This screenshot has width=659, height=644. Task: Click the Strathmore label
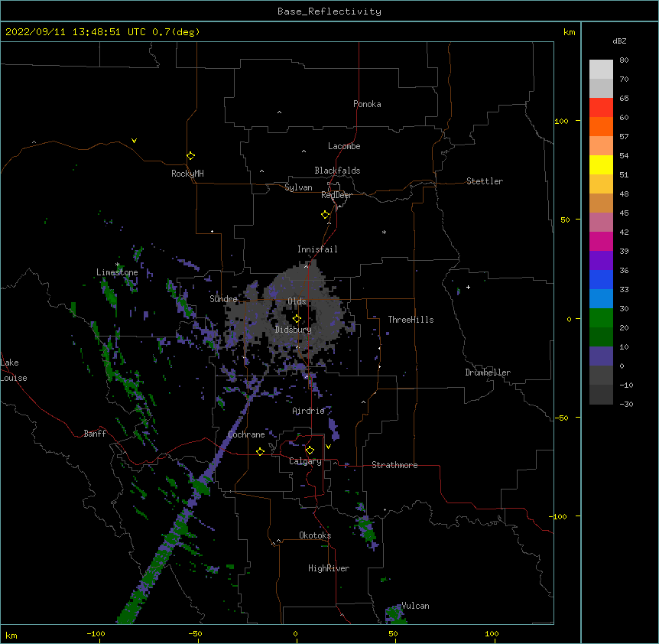click(x=394, y=465)
